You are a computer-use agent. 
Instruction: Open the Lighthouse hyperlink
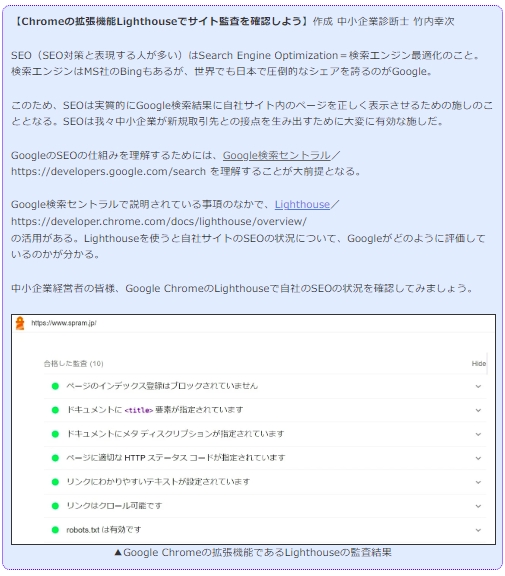pos(302,204)
